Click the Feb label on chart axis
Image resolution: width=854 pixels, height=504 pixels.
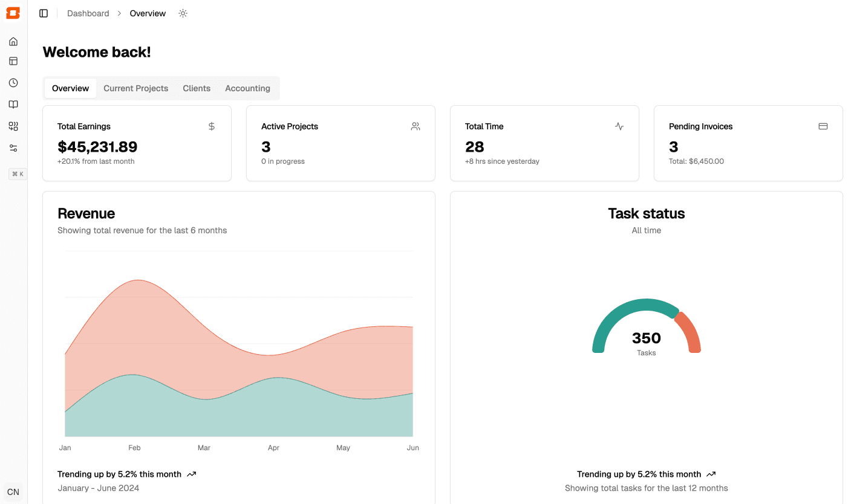(134, 448)
